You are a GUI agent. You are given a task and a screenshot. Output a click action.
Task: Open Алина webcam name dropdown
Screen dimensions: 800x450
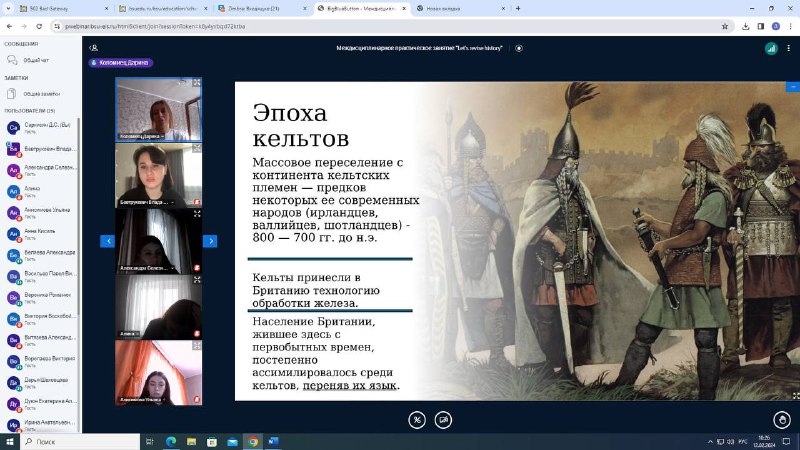(x=129, y=334)
